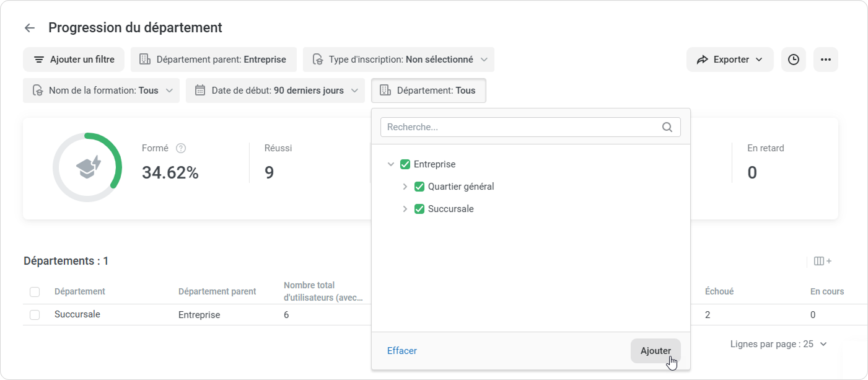Uncheck the Succursale checkbox in tree
868x380 pixels.
coord(419,209)
